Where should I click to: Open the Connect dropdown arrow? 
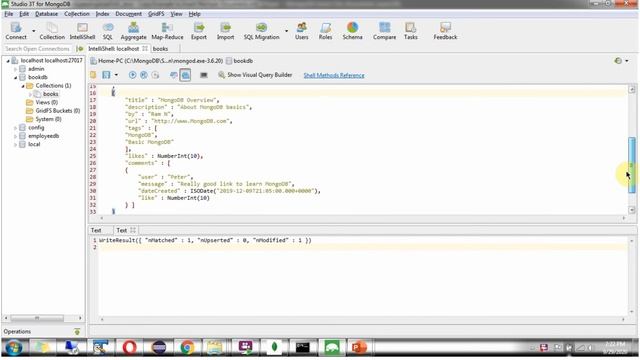pyautogui.click(x=33, y=31)
